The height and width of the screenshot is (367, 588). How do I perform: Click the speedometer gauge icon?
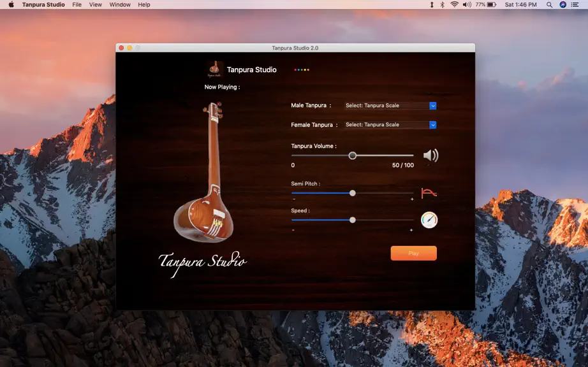pos(429,220)
